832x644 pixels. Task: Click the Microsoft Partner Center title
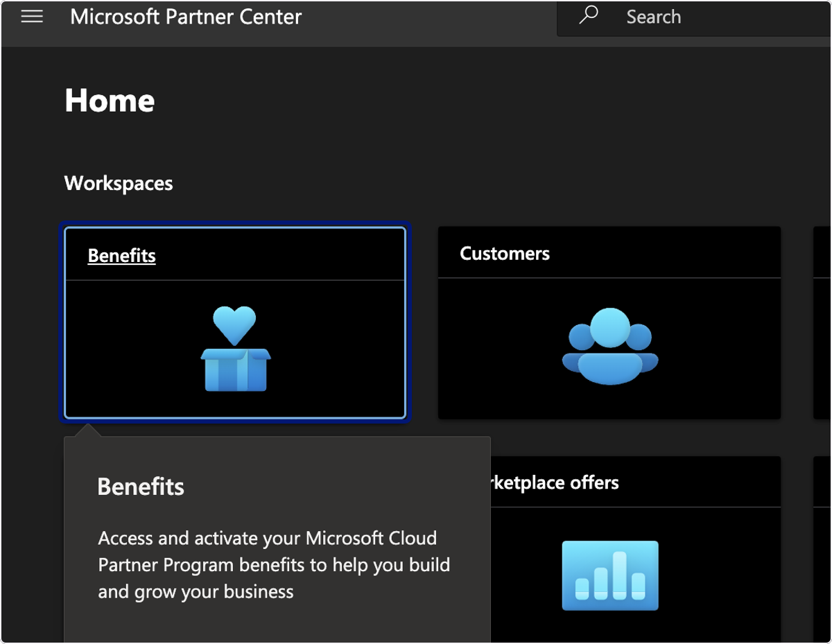coord(186,17)
